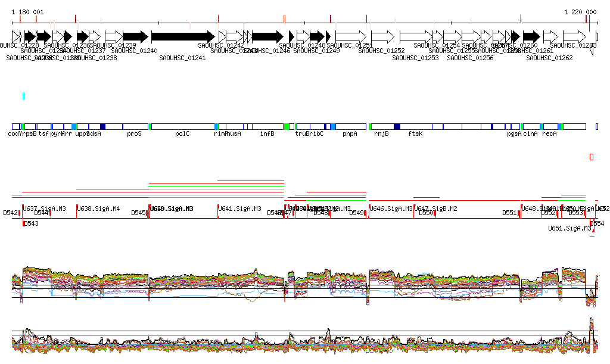Click the SAOUHSC_01240 locus label
This screenshot has width=610, height=364.
tap(134, 51)
